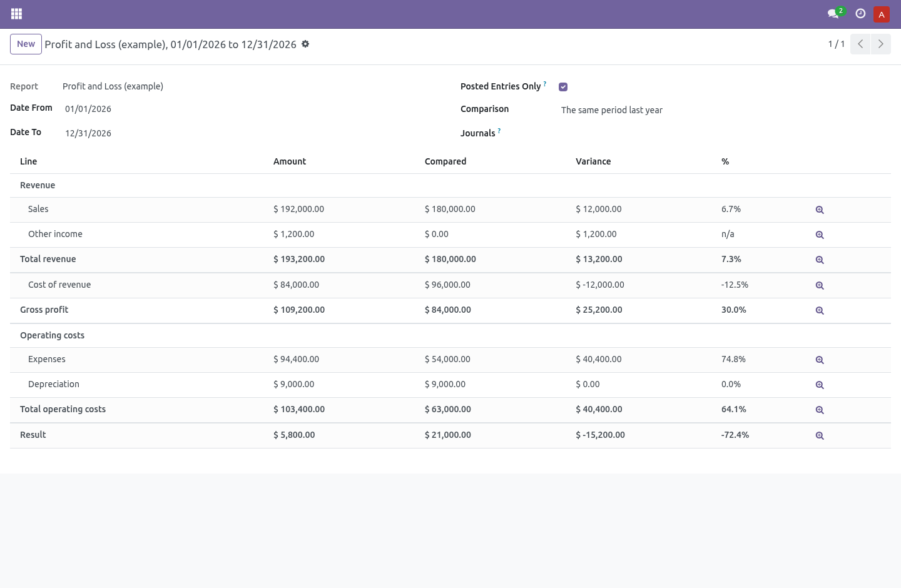View journal items for Depreciation

(x=820, y=385)
